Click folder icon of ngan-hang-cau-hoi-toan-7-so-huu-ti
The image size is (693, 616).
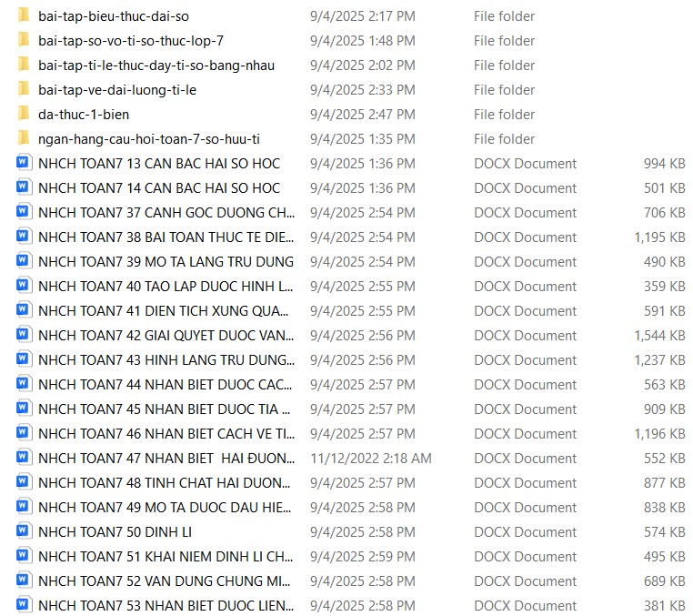coord(24,139)
